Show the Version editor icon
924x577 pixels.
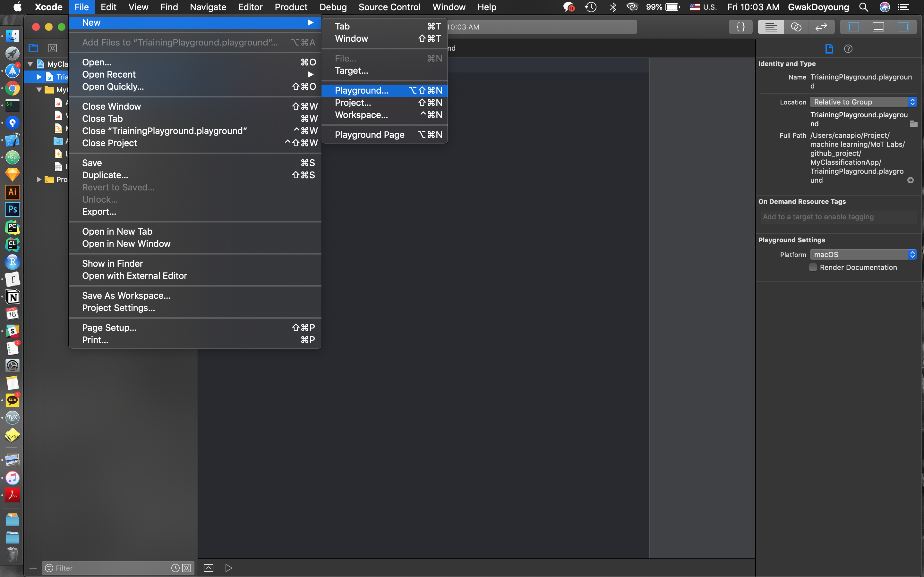pyautogui.click(x=821, y=27)
